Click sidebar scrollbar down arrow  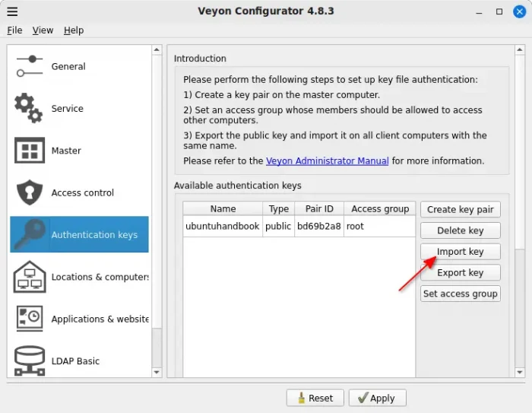tap(157, 372)
